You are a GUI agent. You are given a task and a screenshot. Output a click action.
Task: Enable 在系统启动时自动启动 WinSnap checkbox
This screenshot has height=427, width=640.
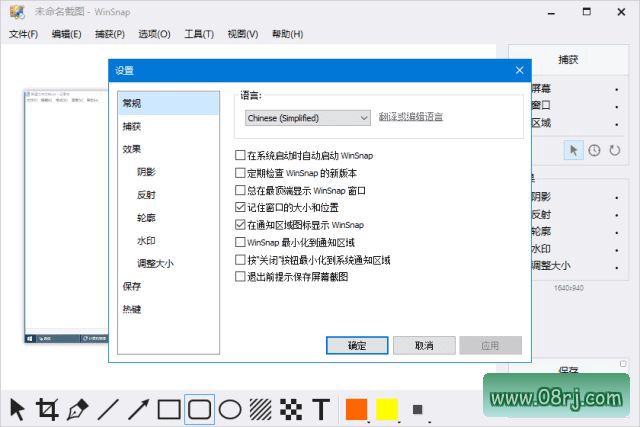click(x=240, y=155)
